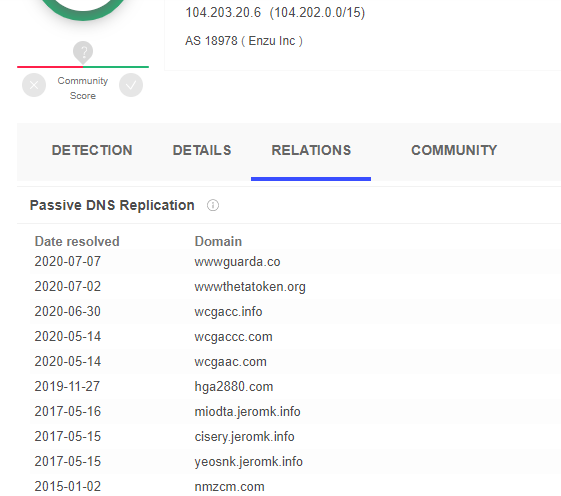Click the question mark community score marker
561x496 pixels.
pos(83,52)
